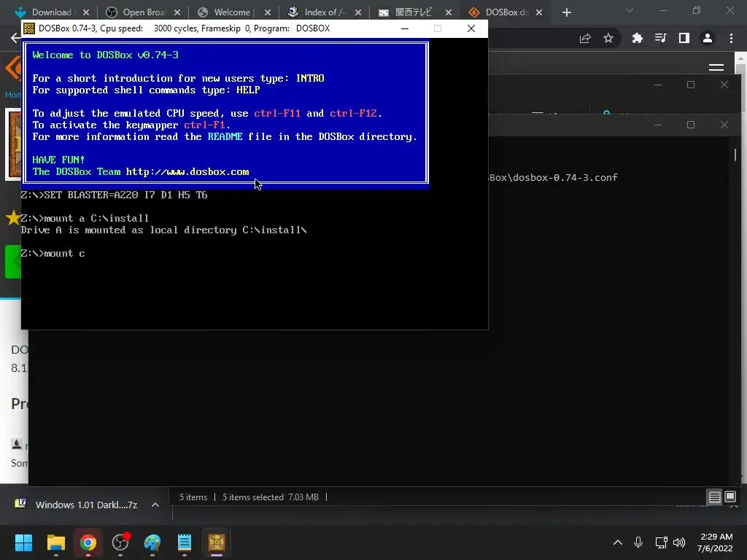Switch to DOSBox taskbar icon

coord(216,542)
